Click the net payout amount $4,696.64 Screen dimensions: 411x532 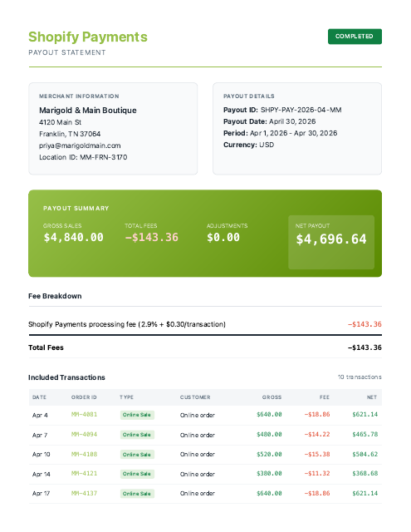[x=331, y=239]
